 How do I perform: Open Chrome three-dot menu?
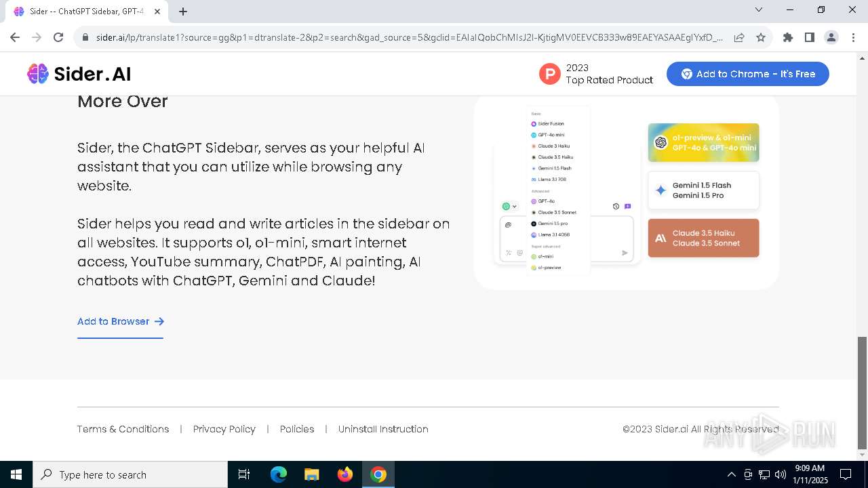852,37
